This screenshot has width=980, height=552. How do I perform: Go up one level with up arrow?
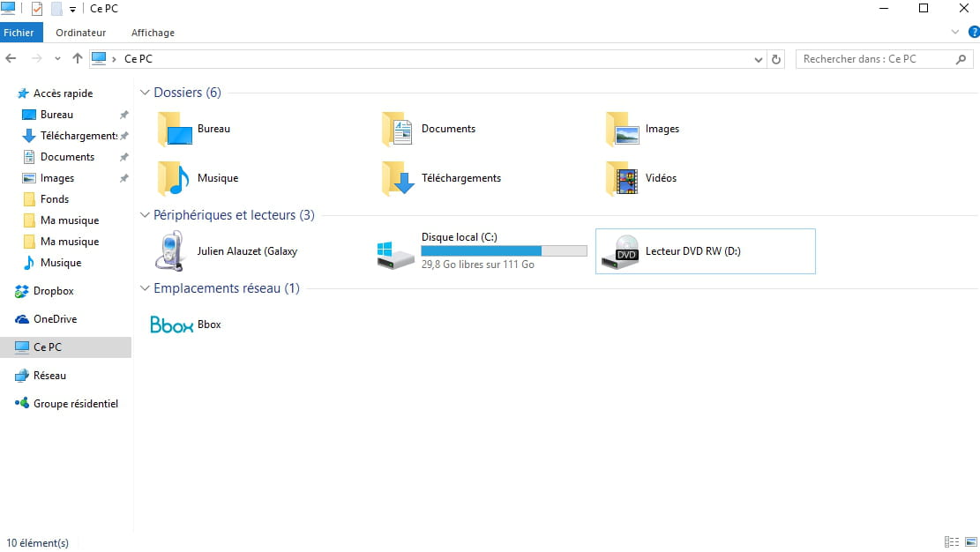(78, 59)
